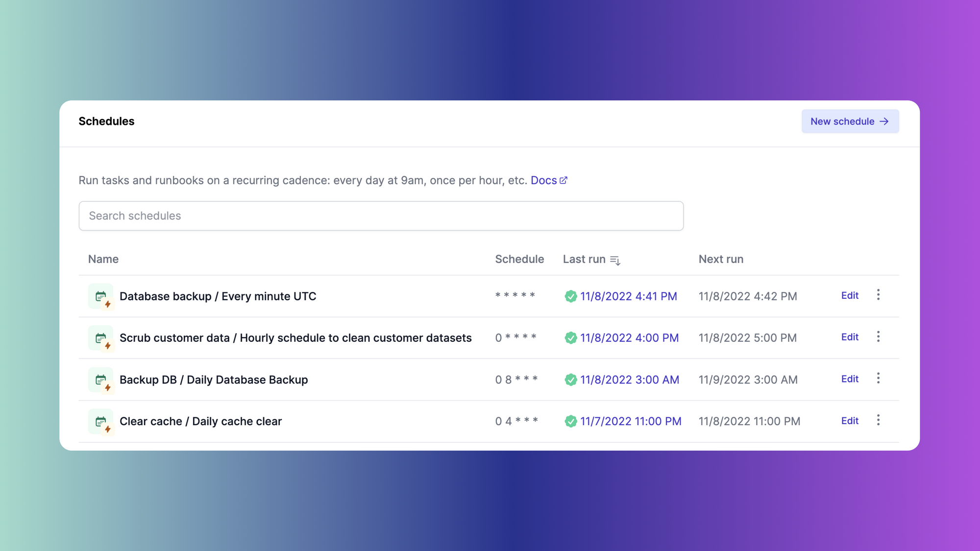The image size is (980, 551).
Task: Open Backup DB / Daily Database Backup
Action: click(214, 380)
